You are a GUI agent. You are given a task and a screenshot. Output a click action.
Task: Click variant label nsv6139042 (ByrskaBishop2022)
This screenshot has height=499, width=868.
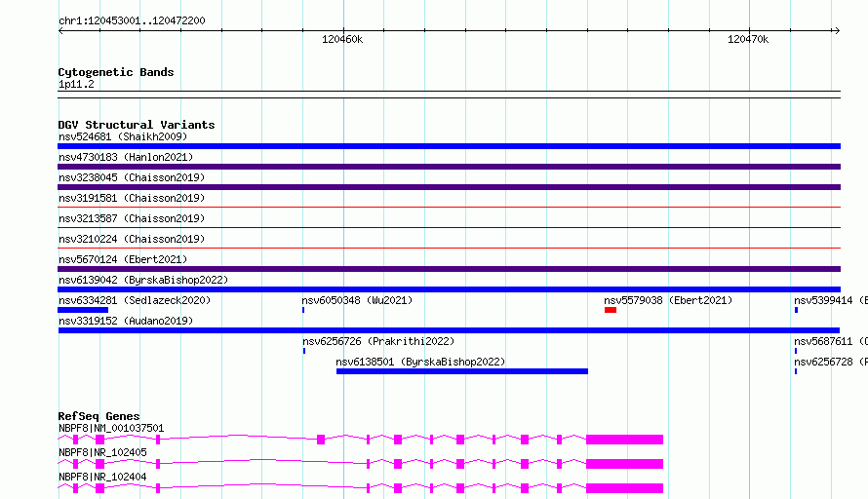[143, 280]
